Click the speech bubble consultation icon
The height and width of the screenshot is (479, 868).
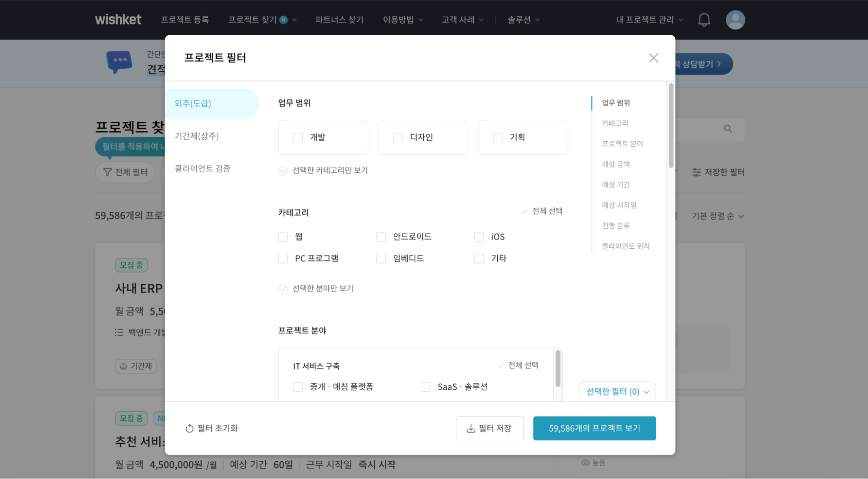click(x=119, y=62)
